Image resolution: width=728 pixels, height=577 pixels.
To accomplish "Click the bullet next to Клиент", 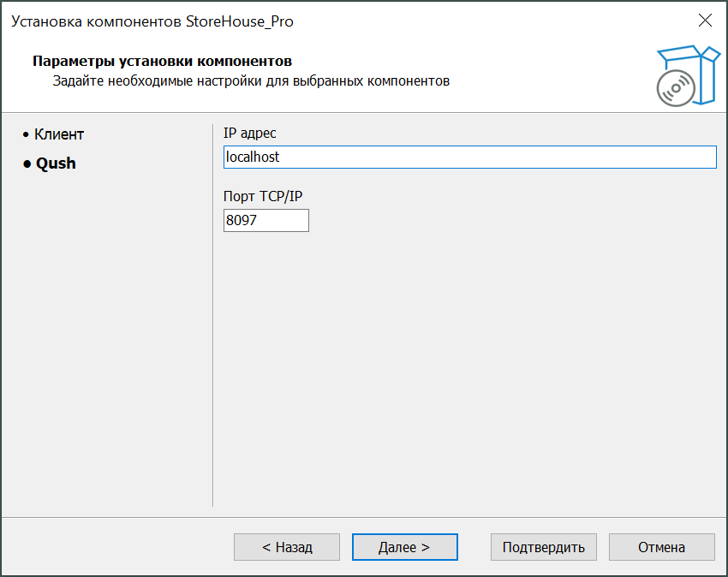I will point(26,135).
